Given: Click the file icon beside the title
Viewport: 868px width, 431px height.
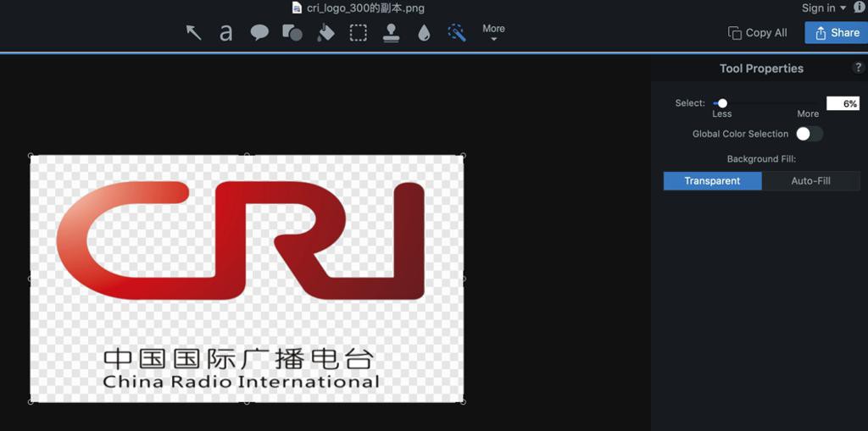Looking at the screenshot, I should coord(298,8).
